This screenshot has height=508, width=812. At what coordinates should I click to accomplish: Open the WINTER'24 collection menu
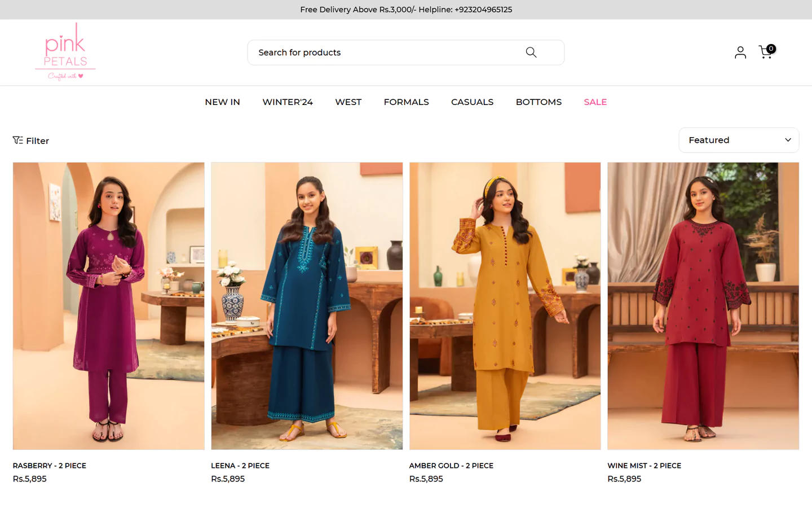287,102
